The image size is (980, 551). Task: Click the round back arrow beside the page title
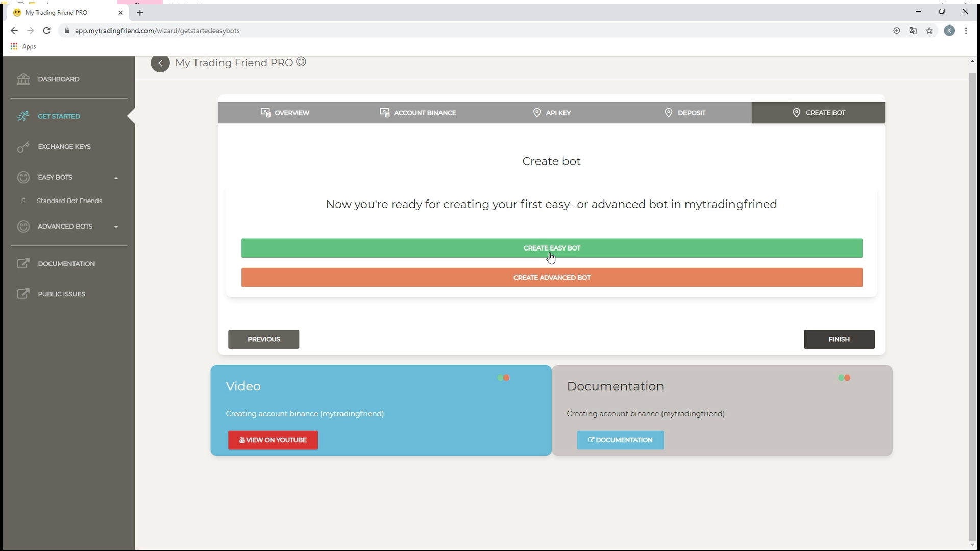pyautogui.click(x=160, y=63)
